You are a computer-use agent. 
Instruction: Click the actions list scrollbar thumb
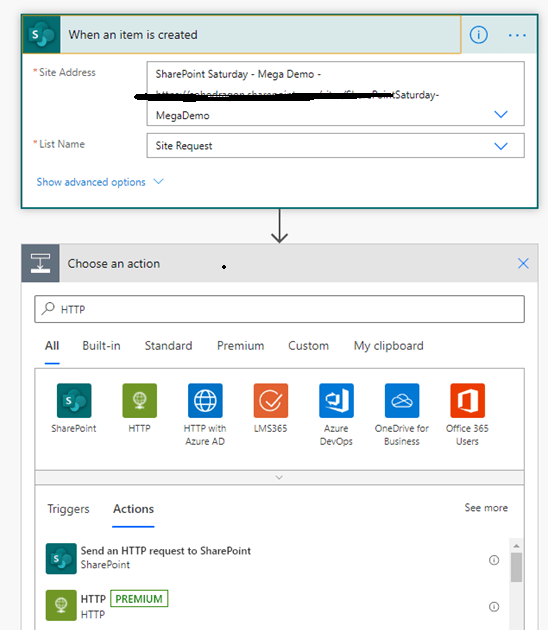point(516,567)
